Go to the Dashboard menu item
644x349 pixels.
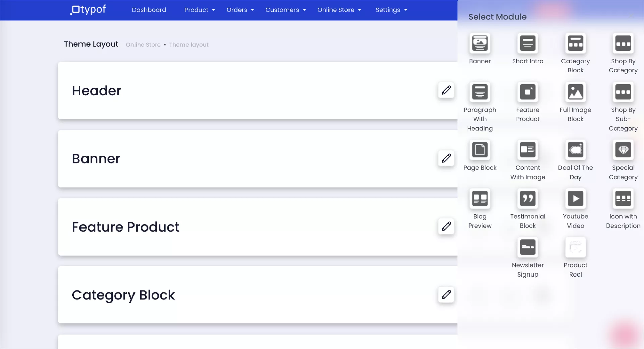149,10
